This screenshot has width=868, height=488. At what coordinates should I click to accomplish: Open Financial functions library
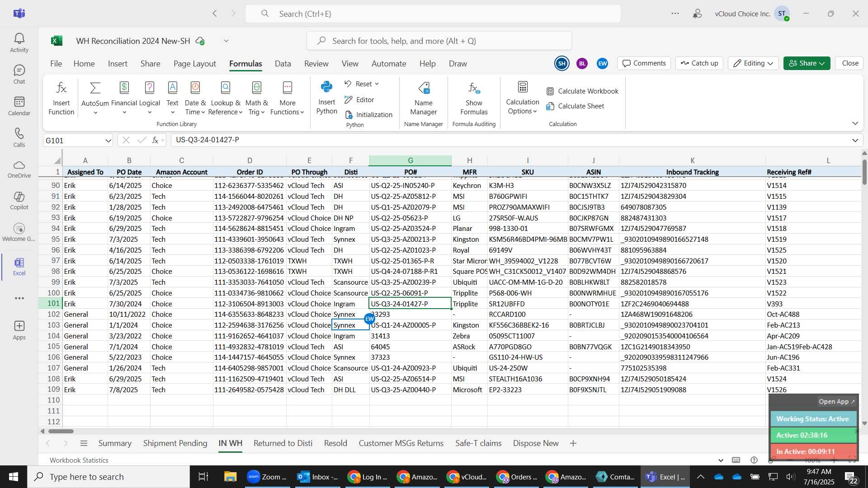click(124, 99)
